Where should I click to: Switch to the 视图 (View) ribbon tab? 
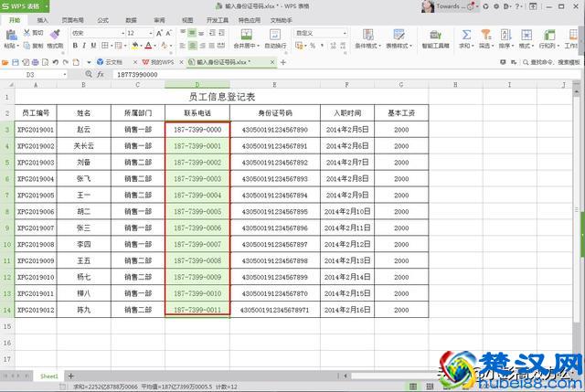(187, 20)
